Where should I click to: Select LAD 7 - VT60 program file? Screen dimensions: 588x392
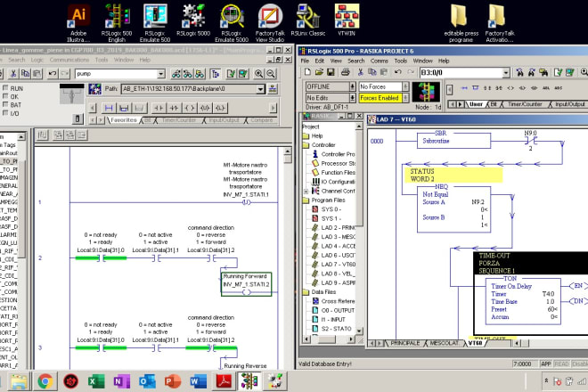pyautogui.click(x=333, y=265)
